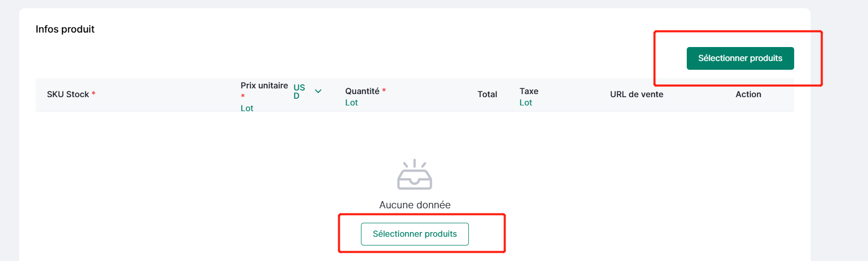Click the Infos produit section title
Image resolution: width=868 pixels, height=261 pixels.
coord(65,29)
